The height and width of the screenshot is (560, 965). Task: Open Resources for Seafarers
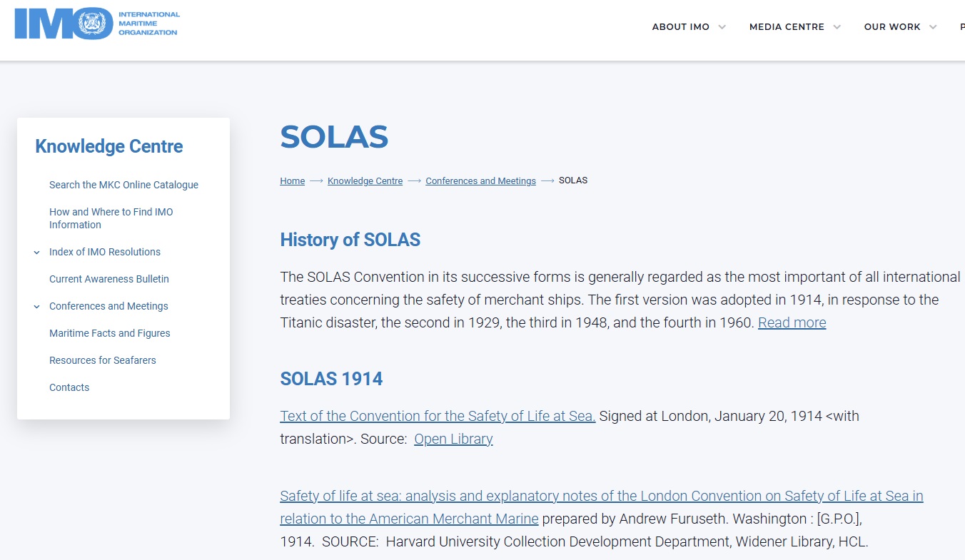pyautogui.click(x=102, y=360)
